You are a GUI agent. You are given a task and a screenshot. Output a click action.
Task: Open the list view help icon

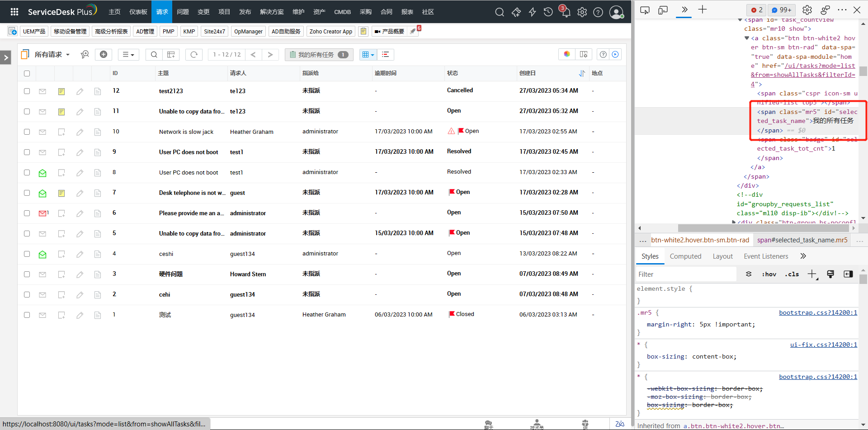pyautogui.click(x=603, y=54)
